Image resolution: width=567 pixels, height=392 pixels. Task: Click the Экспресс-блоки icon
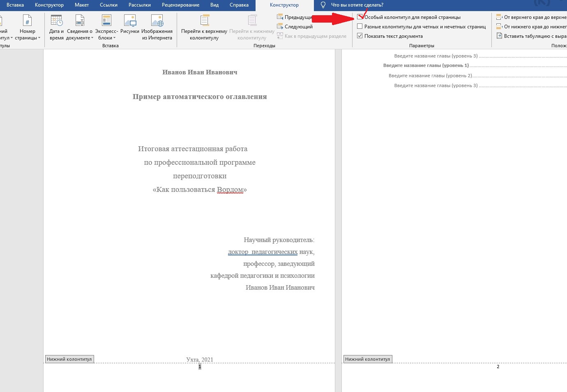[106, 21]
